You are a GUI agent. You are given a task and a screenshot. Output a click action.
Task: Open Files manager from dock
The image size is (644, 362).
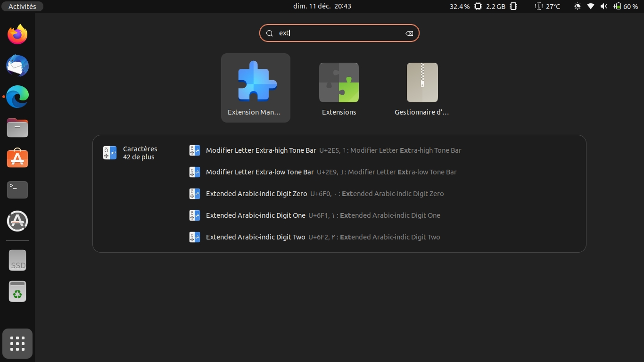coord(17,128)
